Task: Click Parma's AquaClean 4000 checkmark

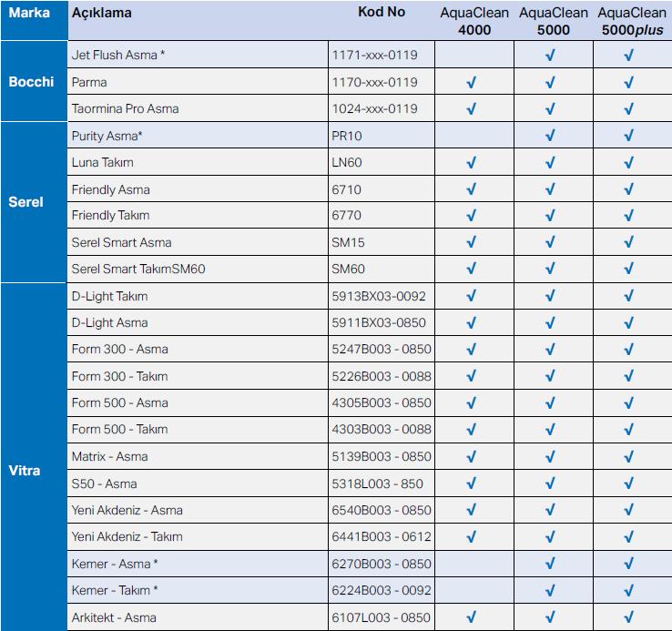Action: coord(472,82)
